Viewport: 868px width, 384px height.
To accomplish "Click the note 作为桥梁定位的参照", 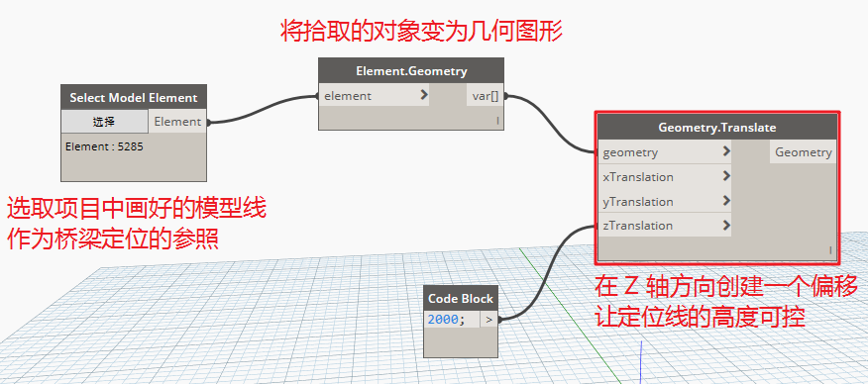I will tap(113, 240).
